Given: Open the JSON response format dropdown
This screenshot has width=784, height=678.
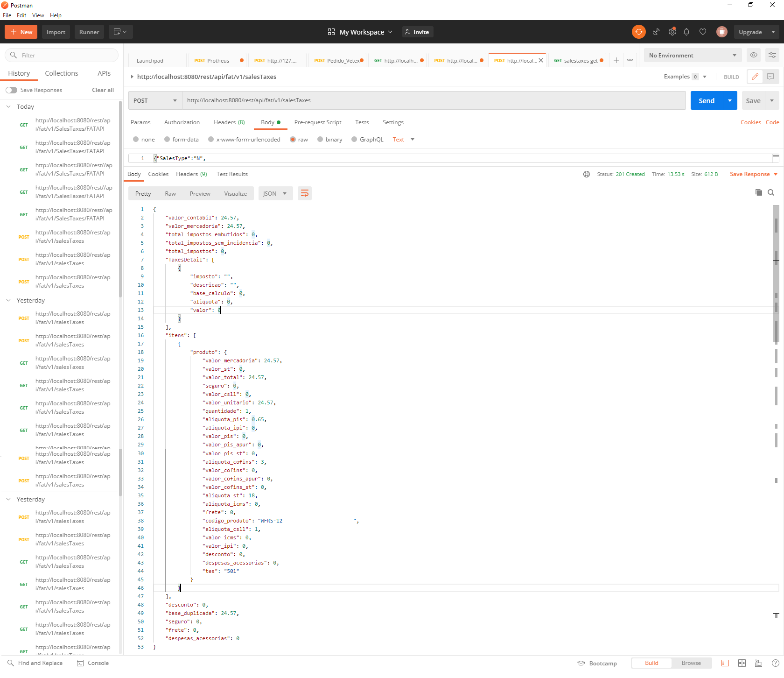Looking at the screenshot, I should click(x=275, y=193).
